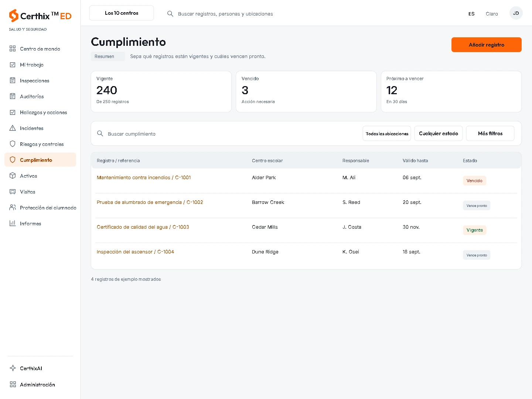Open the Cualquier estado filter
Screen dimensions: 532x399
click(439, 133)
